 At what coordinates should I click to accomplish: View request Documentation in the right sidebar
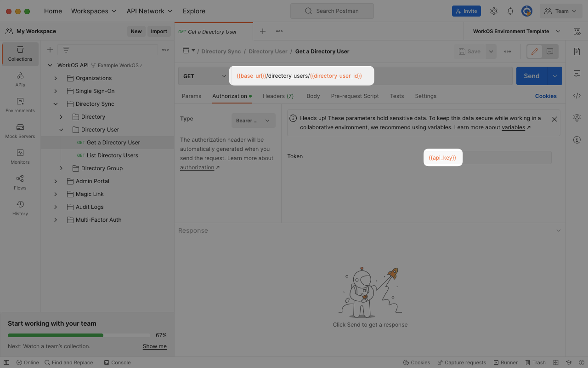click(577, 52)
